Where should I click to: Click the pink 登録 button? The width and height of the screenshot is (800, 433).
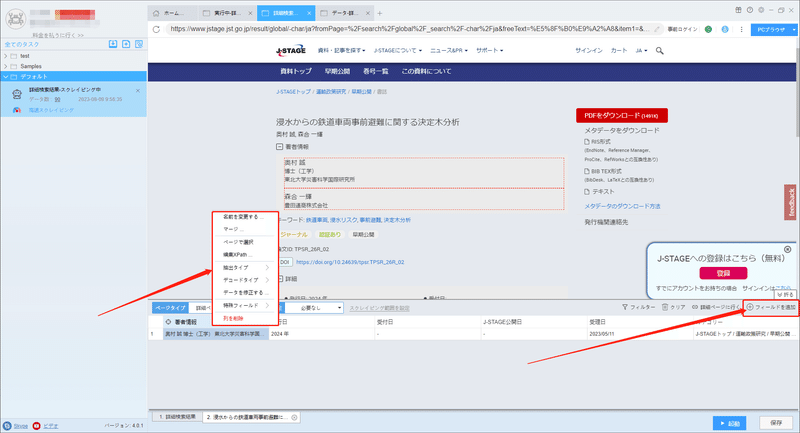723,273
